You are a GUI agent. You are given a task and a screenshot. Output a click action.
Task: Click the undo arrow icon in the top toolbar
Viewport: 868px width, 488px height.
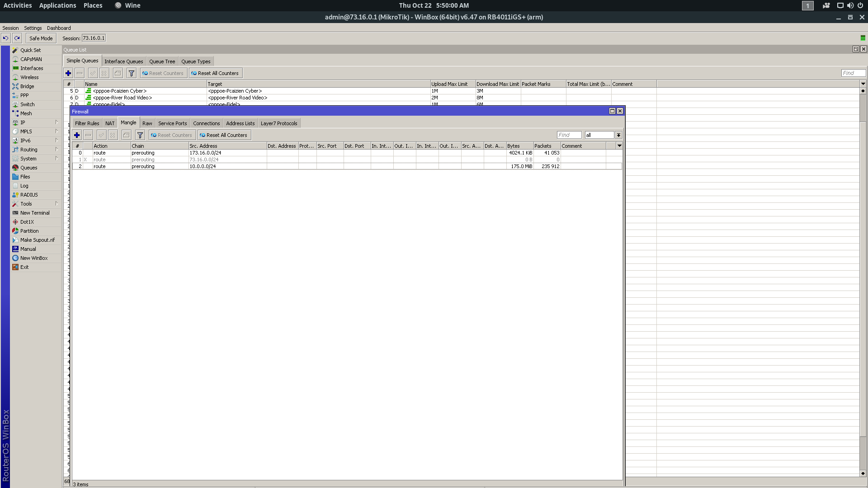click(6, 38)
